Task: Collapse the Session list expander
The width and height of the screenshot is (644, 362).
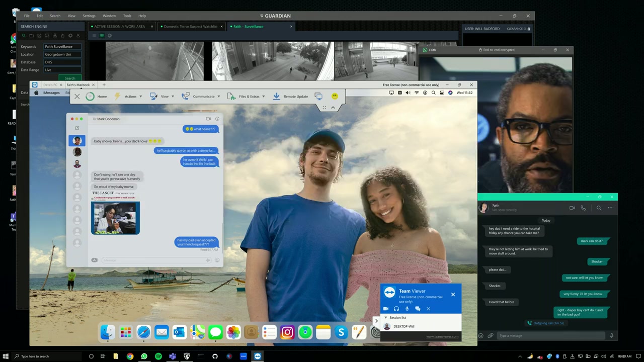Action: 386,318
